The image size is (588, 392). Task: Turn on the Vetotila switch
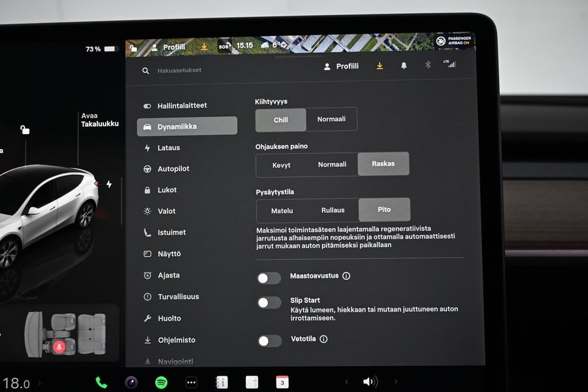tap(269, 340)
